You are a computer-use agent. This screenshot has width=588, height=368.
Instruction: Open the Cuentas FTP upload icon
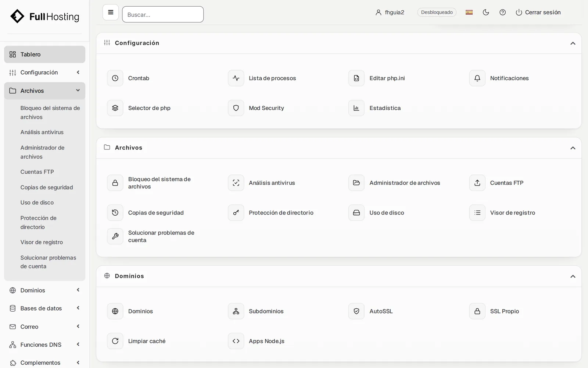pos(477,183)
